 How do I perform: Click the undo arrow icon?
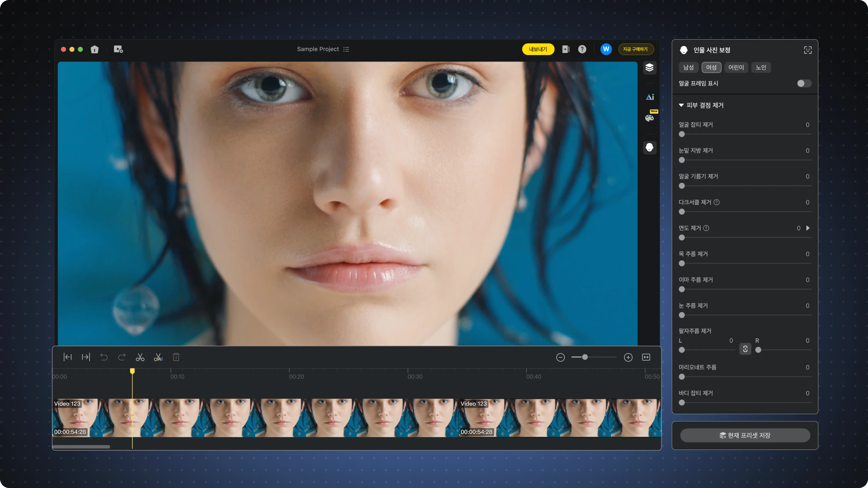[x=103, y=357]
